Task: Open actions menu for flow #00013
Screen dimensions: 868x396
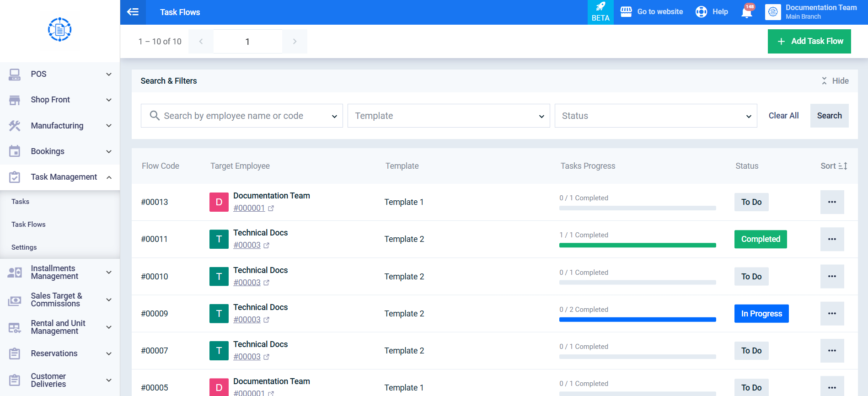Action: coord(832,202)
